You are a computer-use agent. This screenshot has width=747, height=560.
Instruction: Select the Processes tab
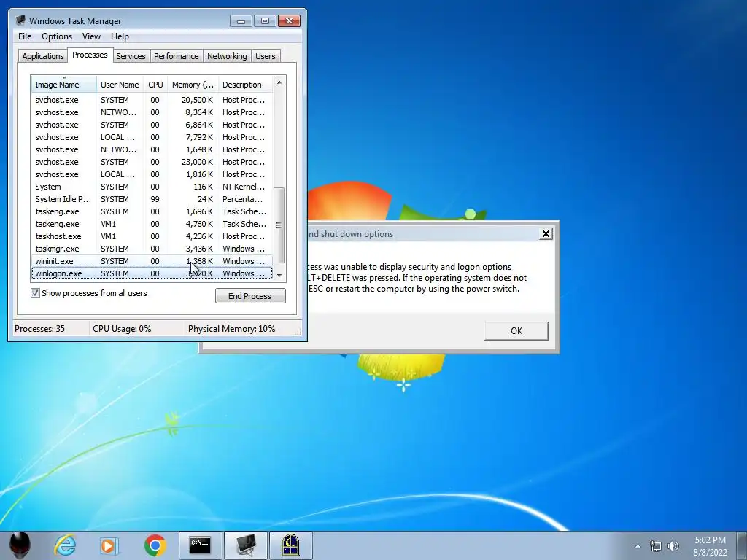click(90, 55)
